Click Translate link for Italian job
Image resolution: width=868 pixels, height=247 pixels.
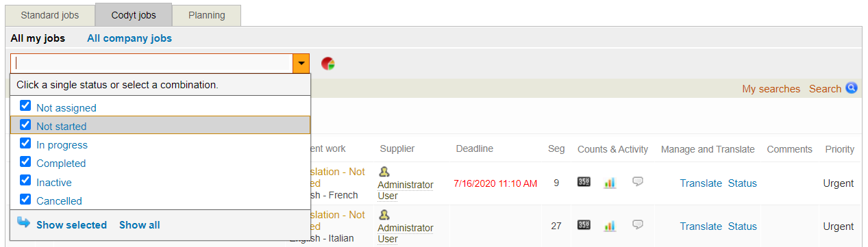(x=701, y=226)
